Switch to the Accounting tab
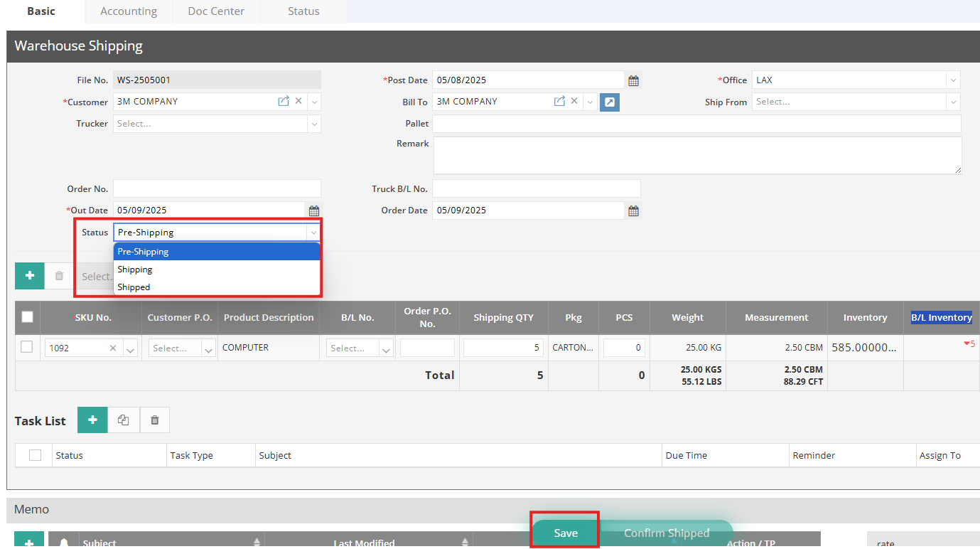 point(129,11)
